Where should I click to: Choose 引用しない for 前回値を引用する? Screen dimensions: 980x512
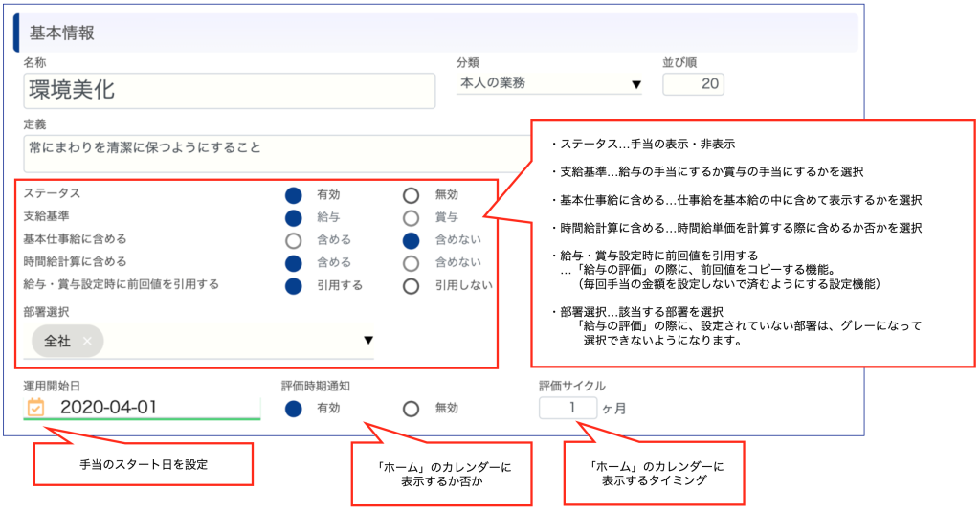(412, 285)
